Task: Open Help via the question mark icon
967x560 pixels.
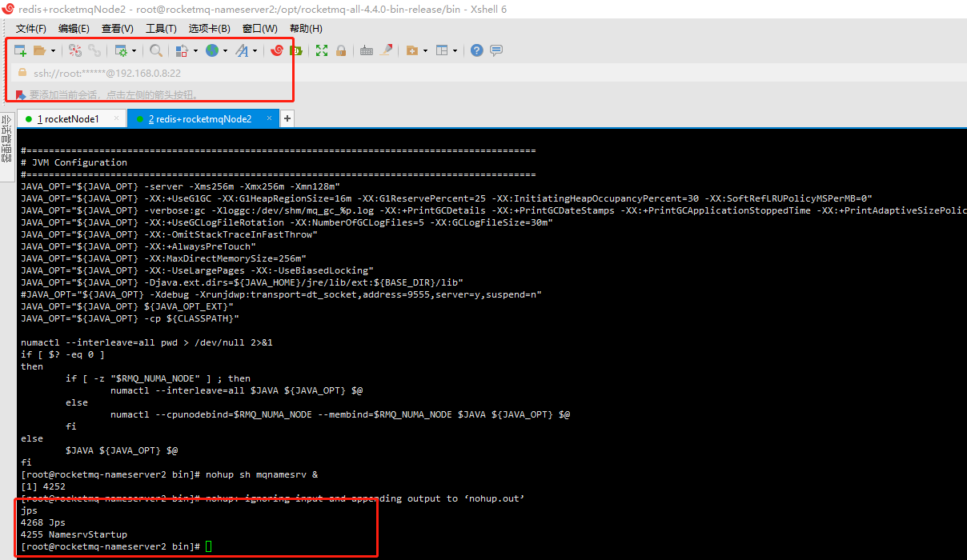Action: point(477,50)
